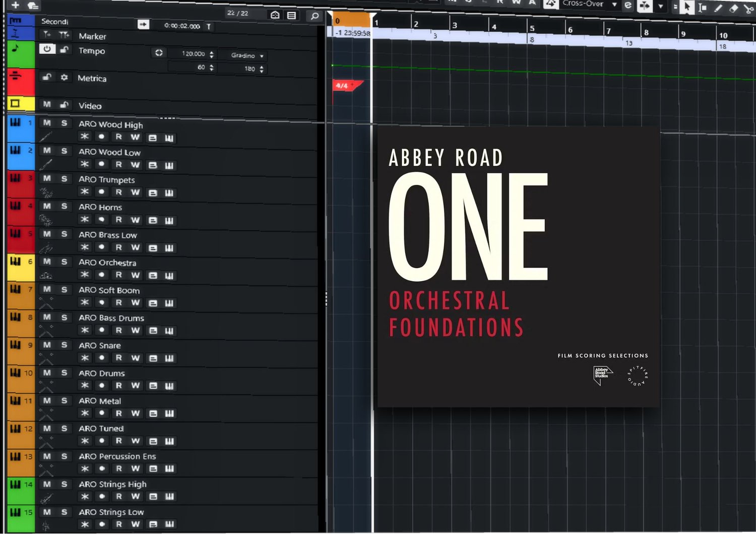Image resolution: width=756 pixels, height=534 pixels.
Task: Mute the ARO Tuned track
Action: (x=47, y=428)
